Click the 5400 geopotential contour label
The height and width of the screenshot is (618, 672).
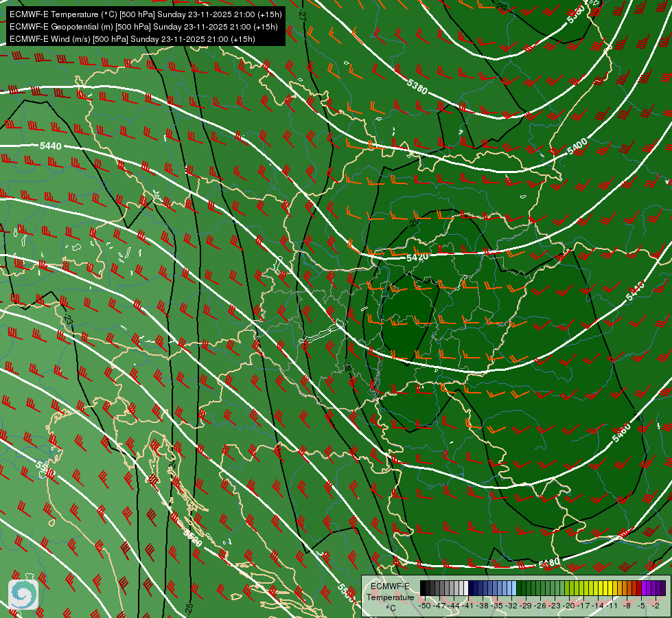pyautogui.click(x=577, y=147)
